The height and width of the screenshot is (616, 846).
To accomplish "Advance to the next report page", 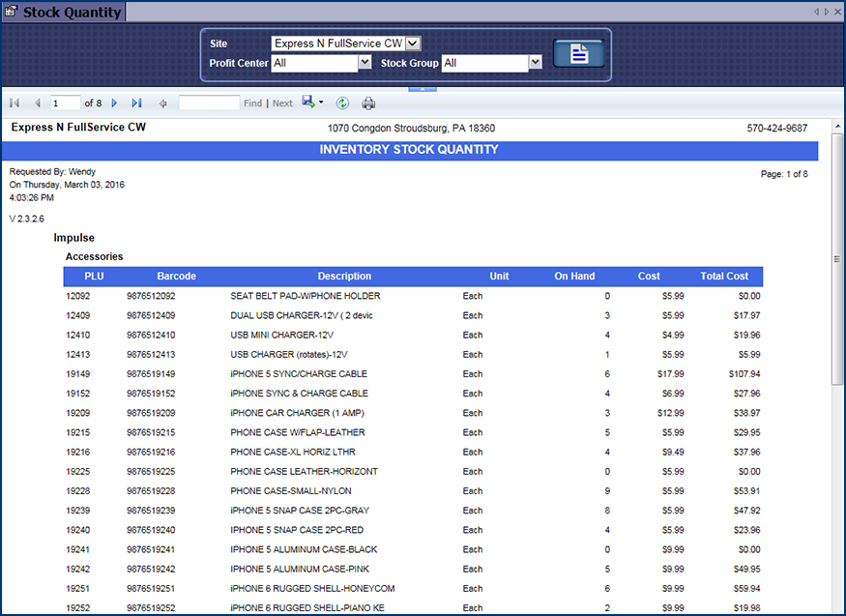I will point(114,103).
